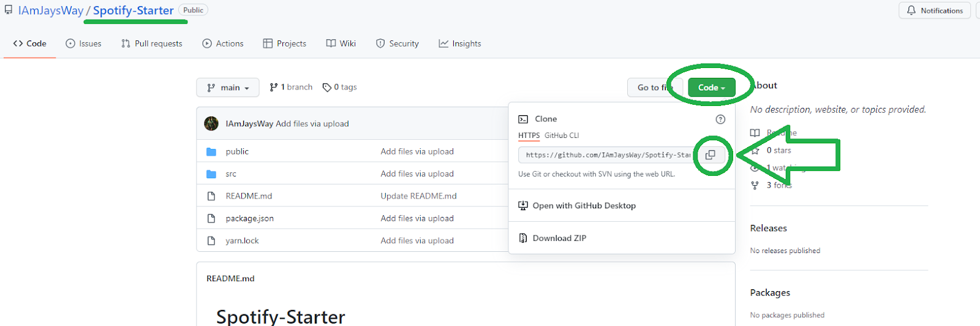Image resolution: width=980 pixels, height=326 pixels.
Task: Open the Code tab
Action: (x=30, y=44)
